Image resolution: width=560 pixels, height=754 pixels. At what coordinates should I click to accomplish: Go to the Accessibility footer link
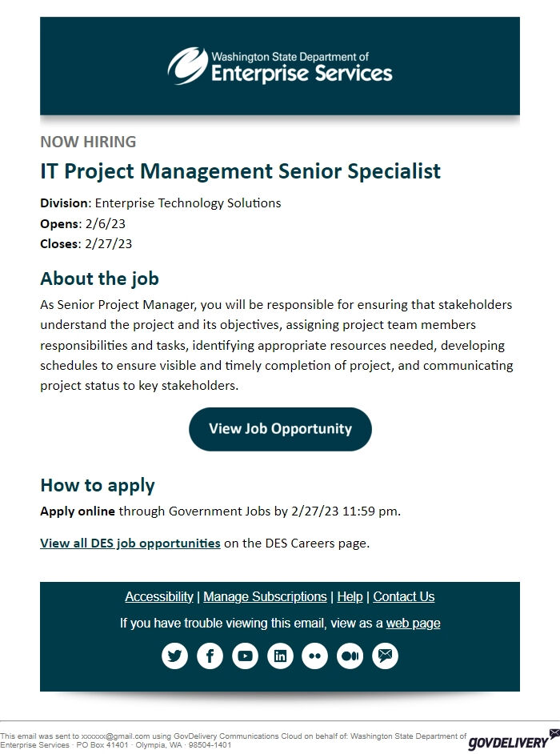click(159, 597)
